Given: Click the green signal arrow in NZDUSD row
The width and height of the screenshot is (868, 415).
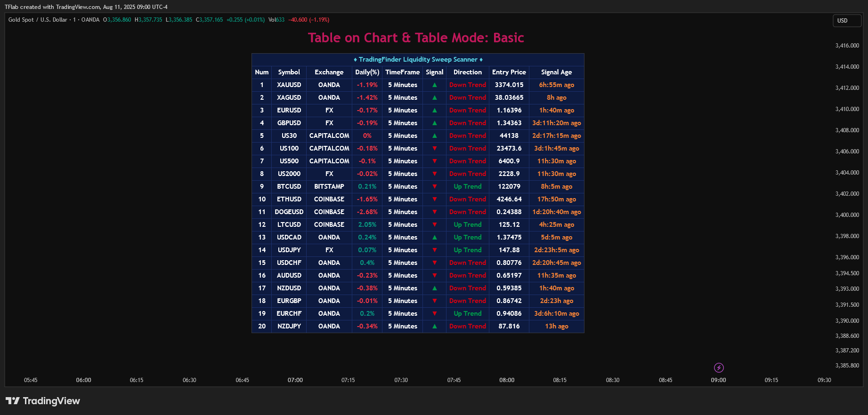Looking at the screenshot, I should click(435, 288).
